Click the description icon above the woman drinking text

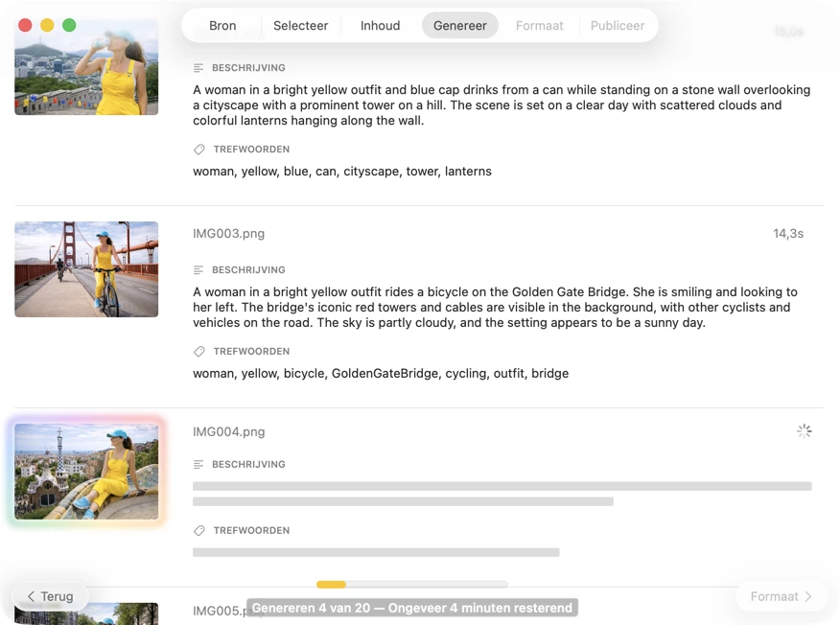click(x=198, y=68)
